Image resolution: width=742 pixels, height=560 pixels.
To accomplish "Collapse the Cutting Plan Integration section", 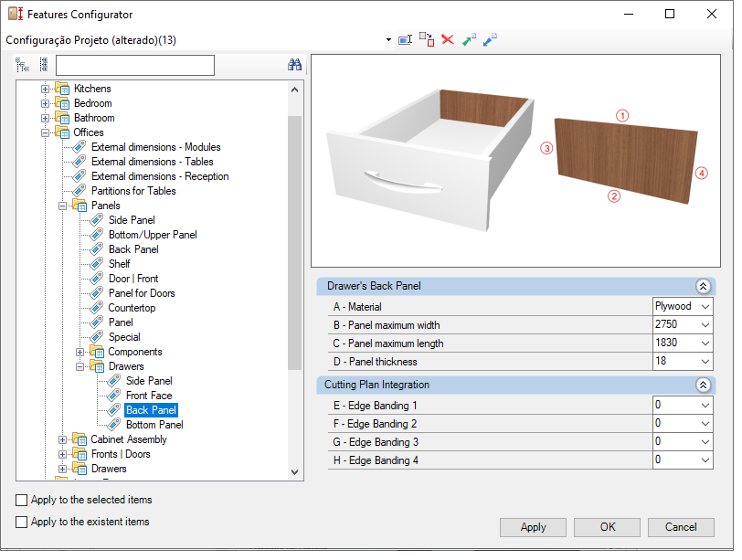I will (x=704, y=385).
